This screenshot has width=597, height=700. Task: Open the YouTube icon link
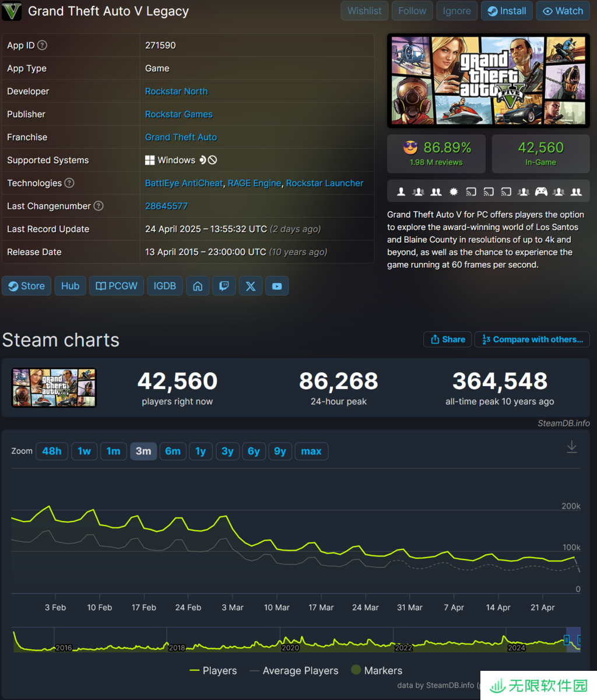point(277,286)
